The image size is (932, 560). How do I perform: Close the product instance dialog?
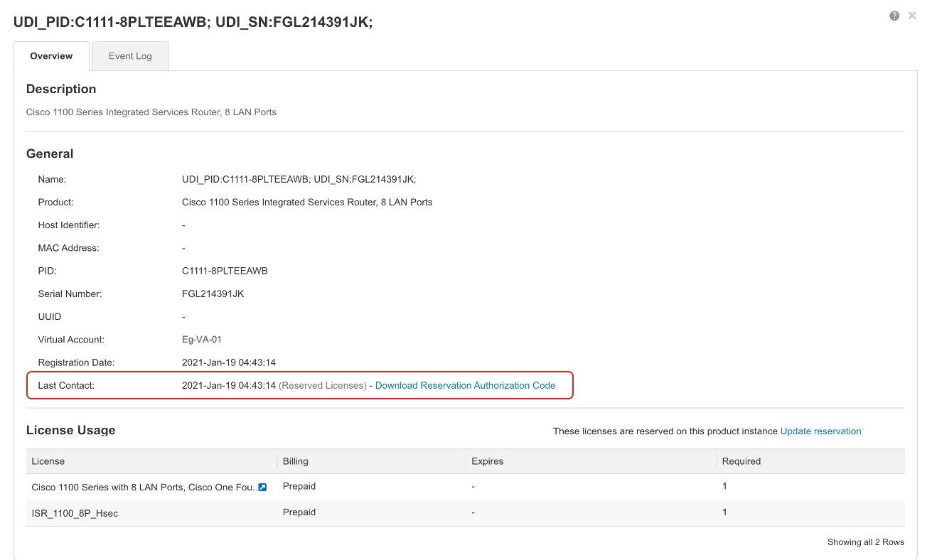[x=912, y=16]
